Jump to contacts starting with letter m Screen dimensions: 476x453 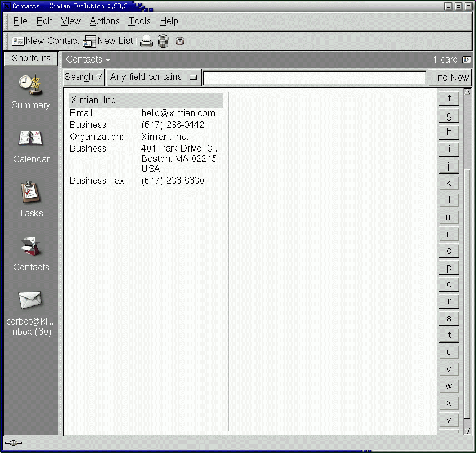[x=449, y=217]
